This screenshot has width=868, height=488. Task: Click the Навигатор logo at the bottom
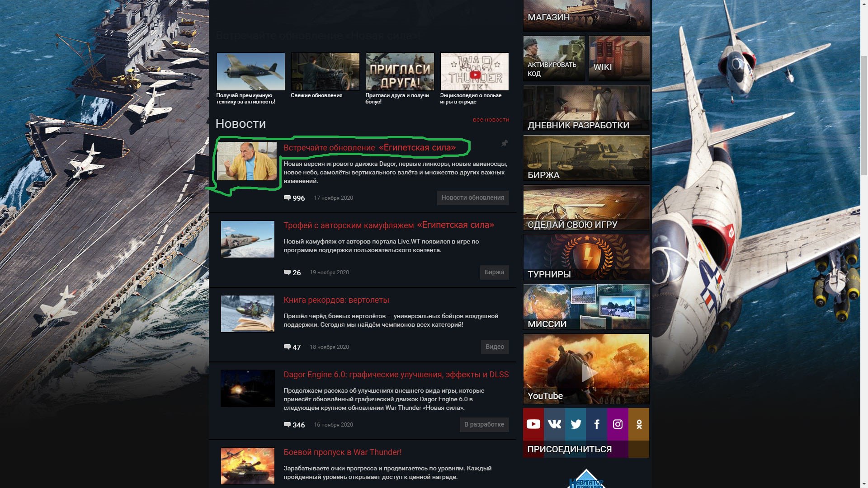click(x=586, y=479)
